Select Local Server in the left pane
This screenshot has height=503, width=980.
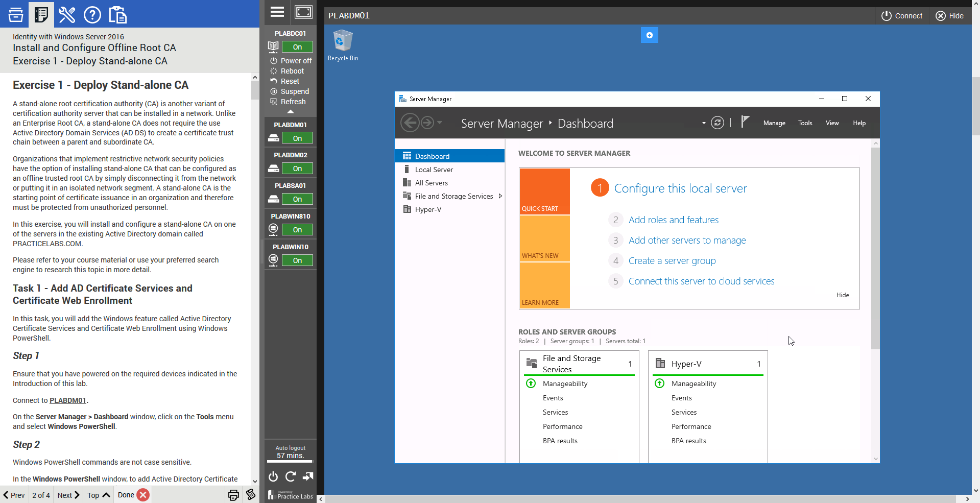[x=434, y=170]
